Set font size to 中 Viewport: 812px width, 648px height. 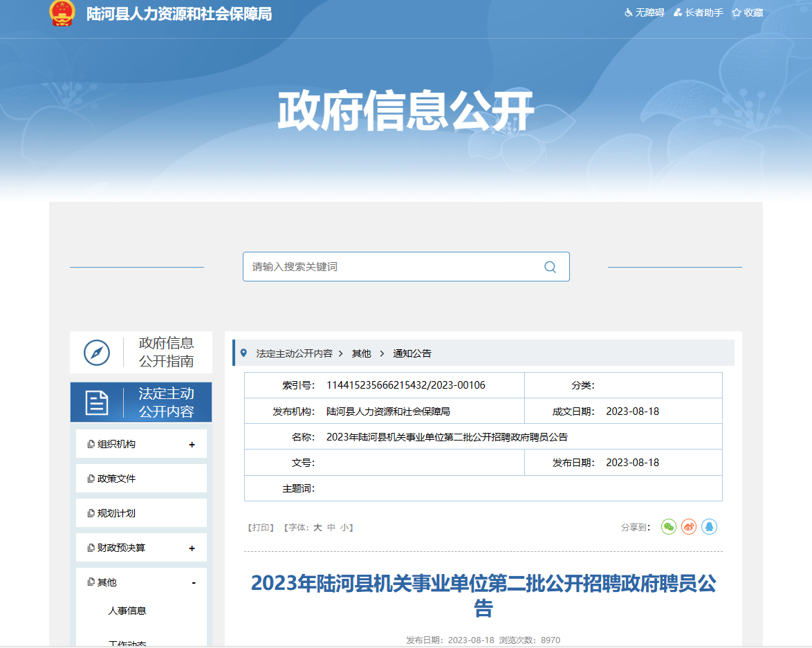click(x=331, y=528)
